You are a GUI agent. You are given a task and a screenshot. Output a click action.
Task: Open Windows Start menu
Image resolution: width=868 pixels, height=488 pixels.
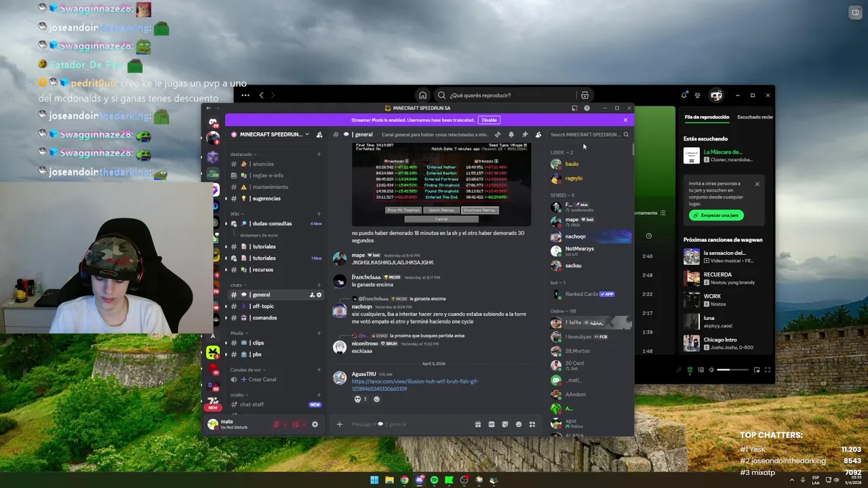click(x=374, y=480)
